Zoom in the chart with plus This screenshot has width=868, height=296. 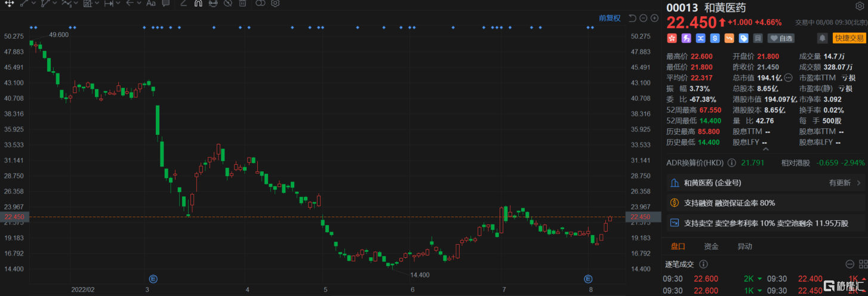[653, 18]
